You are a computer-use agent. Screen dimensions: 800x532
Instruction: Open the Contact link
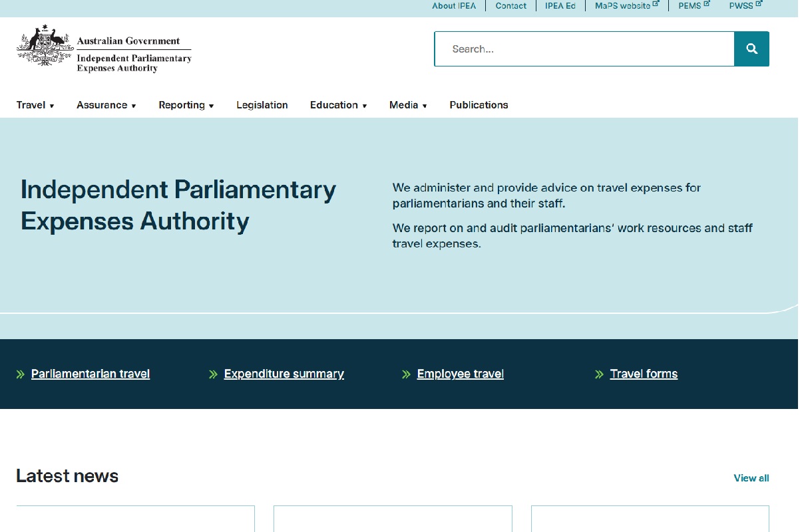tap(510, 5)
